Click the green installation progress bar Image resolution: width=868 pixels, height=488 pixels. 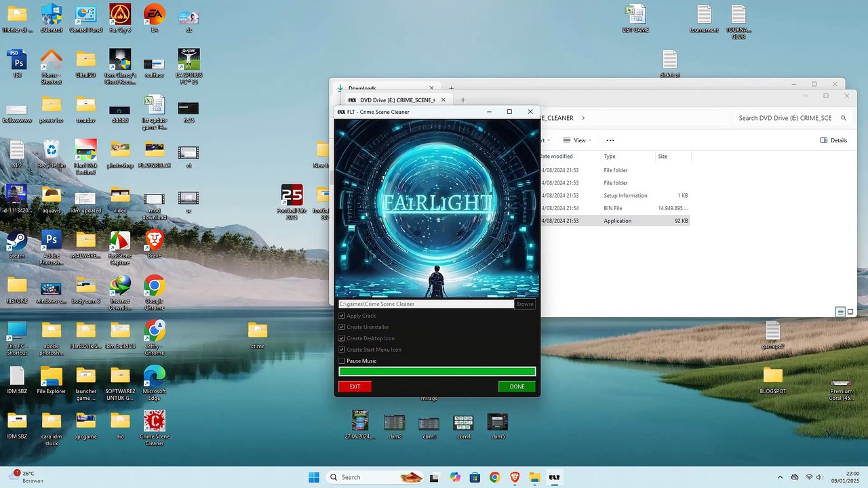click(437, 371)
